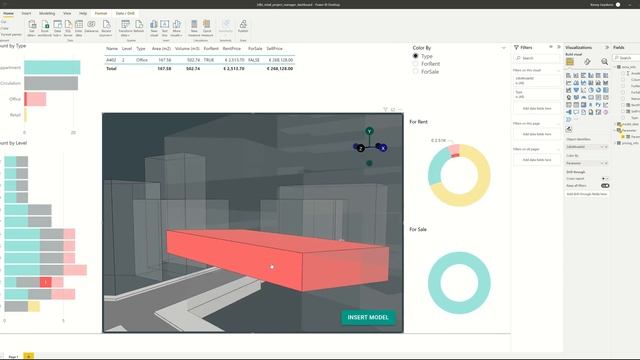Open dropdown on Object Identifiers field well
This screenshot has width=640, height=360.
602,147
